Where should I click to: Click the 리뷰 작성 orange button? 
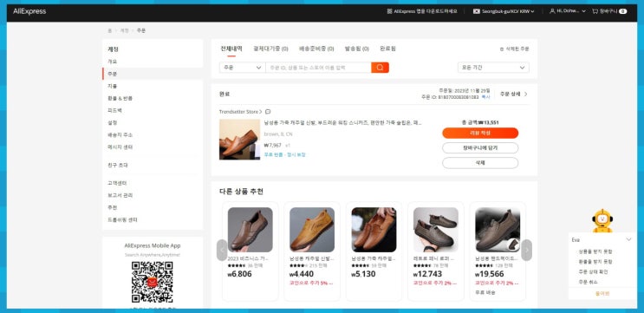coord(480,133)
